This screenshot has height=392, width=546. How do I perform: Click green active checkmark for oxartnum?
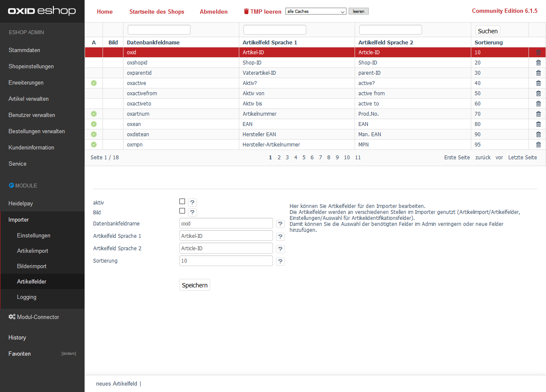click(94, 114)
